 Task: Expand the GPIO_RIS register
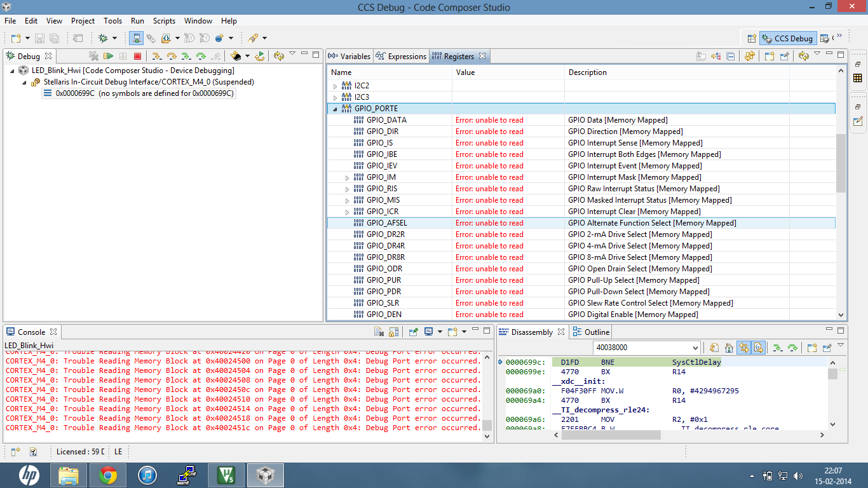pos(348,189)
